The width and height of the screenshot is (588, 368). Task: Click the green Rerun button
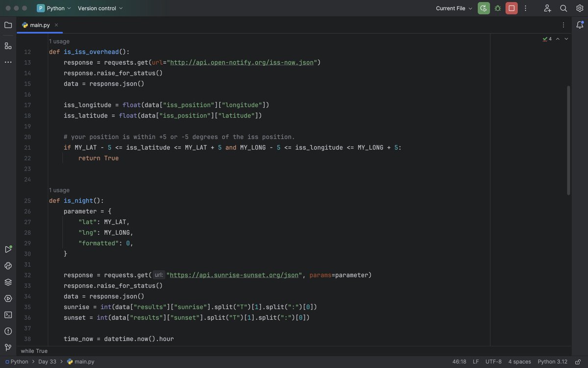(x=484, y=8)
